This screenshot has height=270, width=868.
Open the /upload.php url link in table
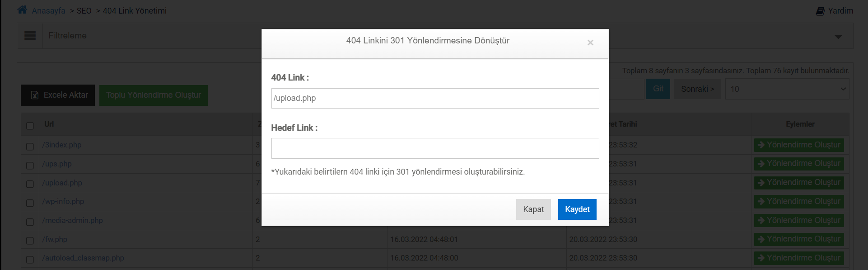(x=62, y=183)
